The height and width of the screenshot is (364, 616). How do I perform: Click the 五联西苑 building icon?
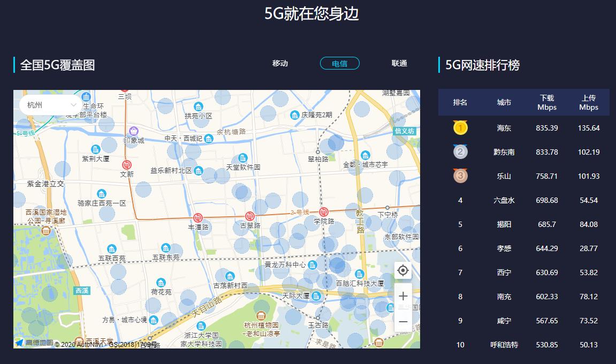coord(112,249)
